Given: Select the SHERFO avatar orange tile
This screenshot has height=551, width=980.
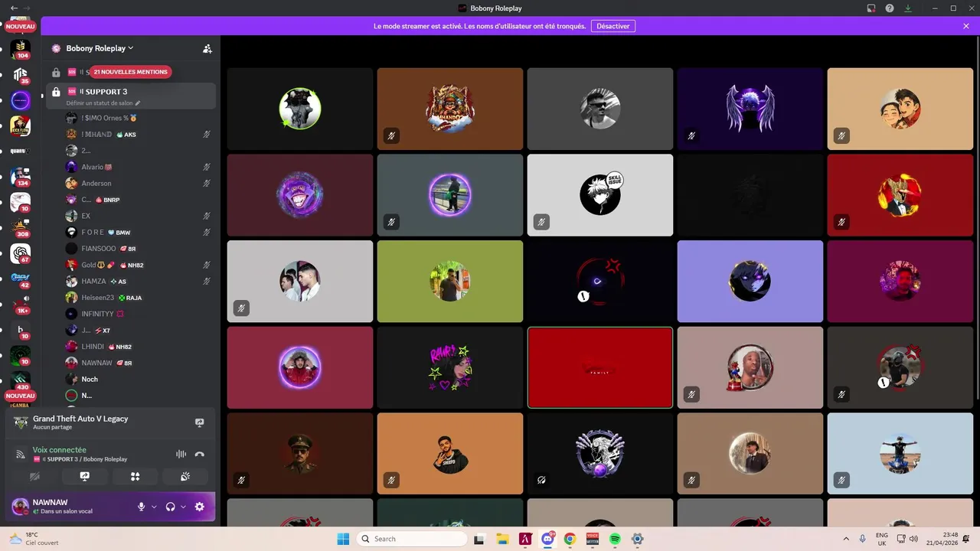Looking at the screenshot, I should tap(450, 454).
